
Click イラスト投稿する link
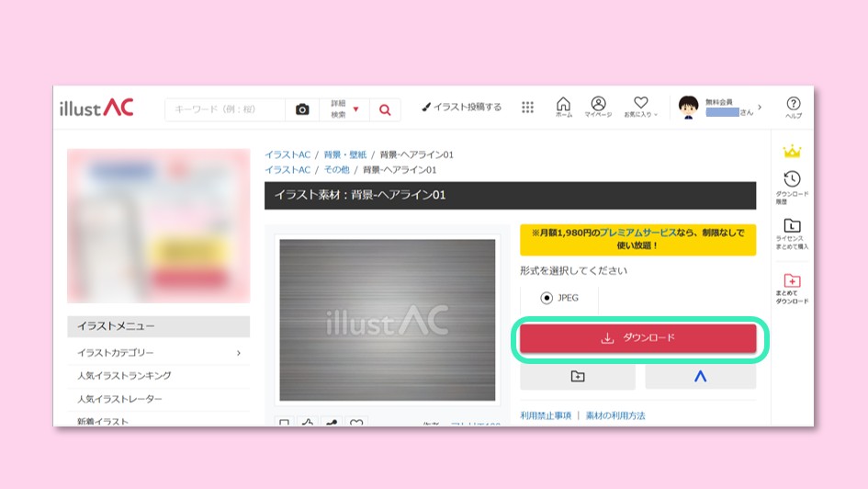coord(462,107)
